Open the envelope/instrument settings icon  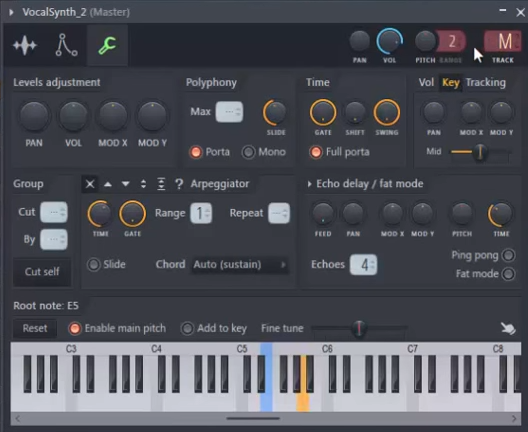click(66, 45)
